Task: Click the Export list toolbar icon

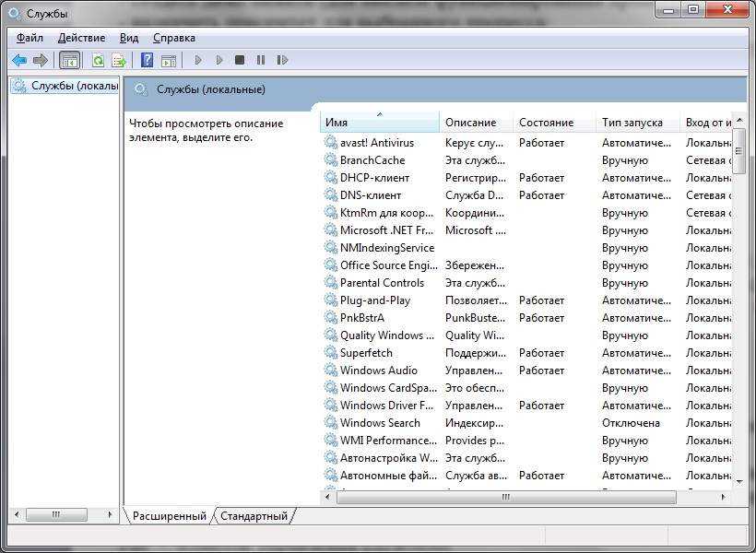Action: pos(118,60)
